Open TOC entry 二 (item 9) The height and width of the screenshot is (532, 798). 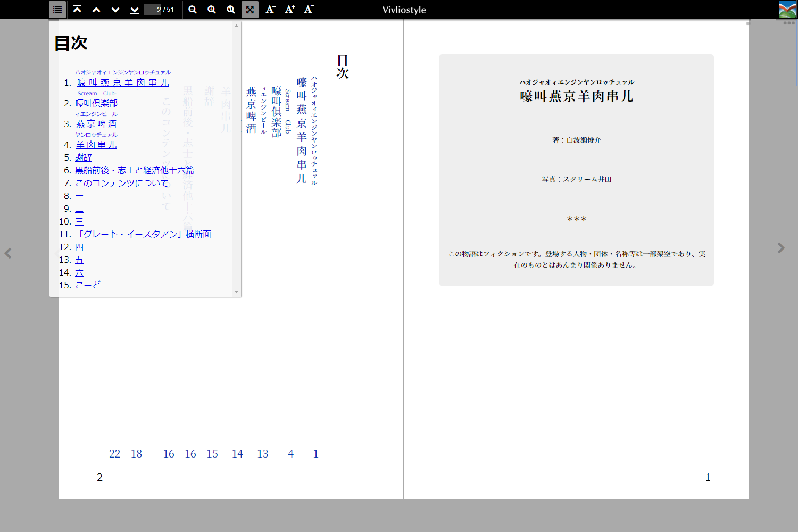coord(79,209)
